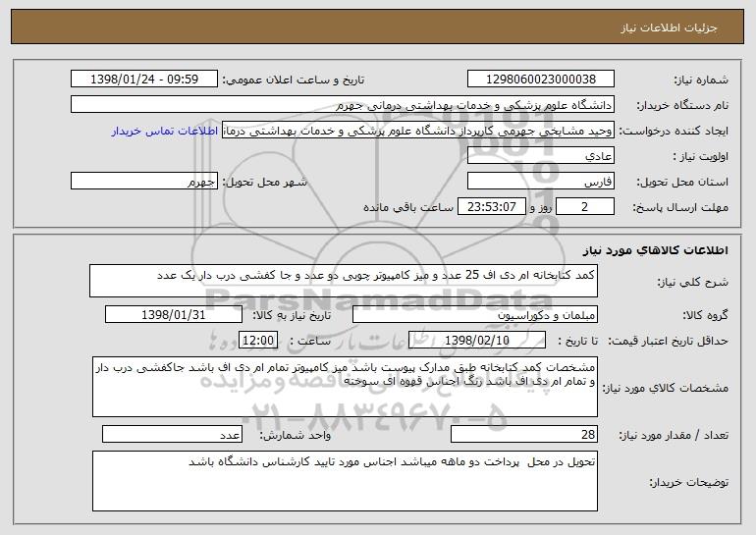Click the label مشخصات کالاي مورد نیاز
The width and height of the screenshot is (756, 535).
tap(666, 388)
